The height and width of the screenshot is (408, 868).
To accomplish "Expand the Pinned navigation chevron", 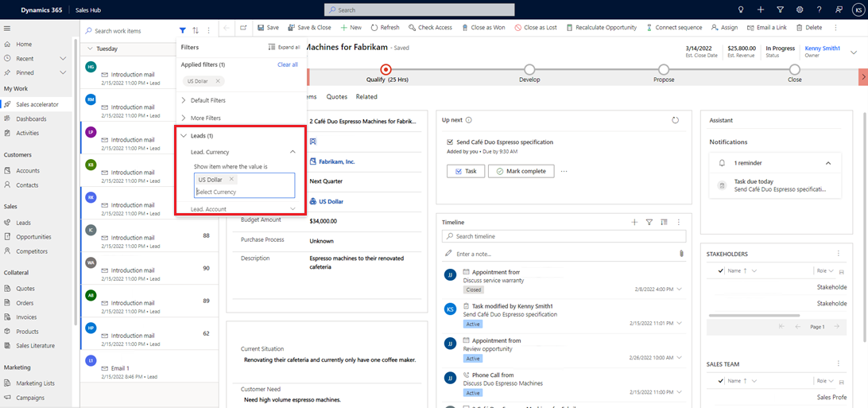I will point(63,72).
